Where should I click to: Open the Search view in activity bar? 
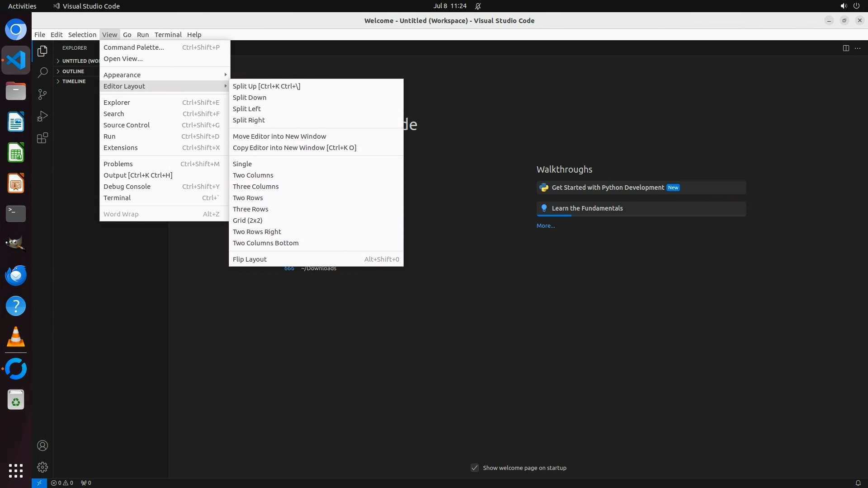42,72
